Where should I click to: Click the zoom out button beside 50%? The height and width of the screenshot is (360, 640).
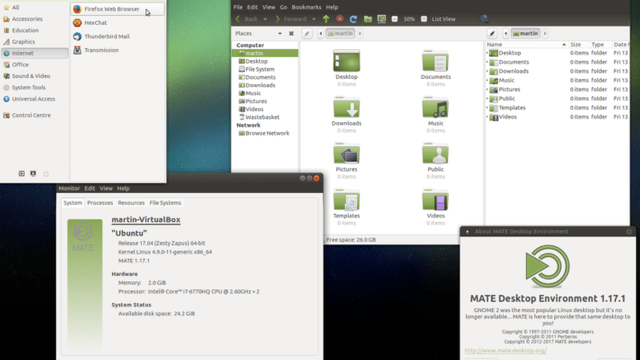click(x=395, y=19)
